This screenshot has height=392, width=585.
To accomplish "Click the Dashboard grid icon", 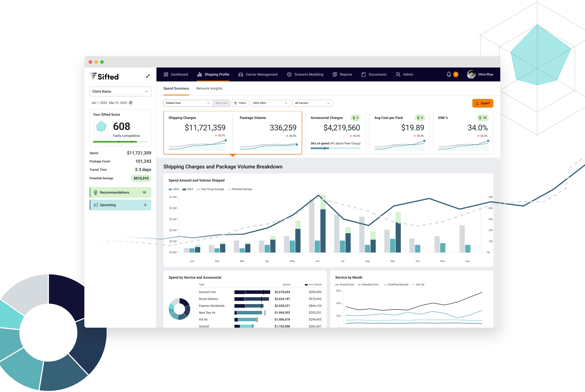I will point(166,74).
